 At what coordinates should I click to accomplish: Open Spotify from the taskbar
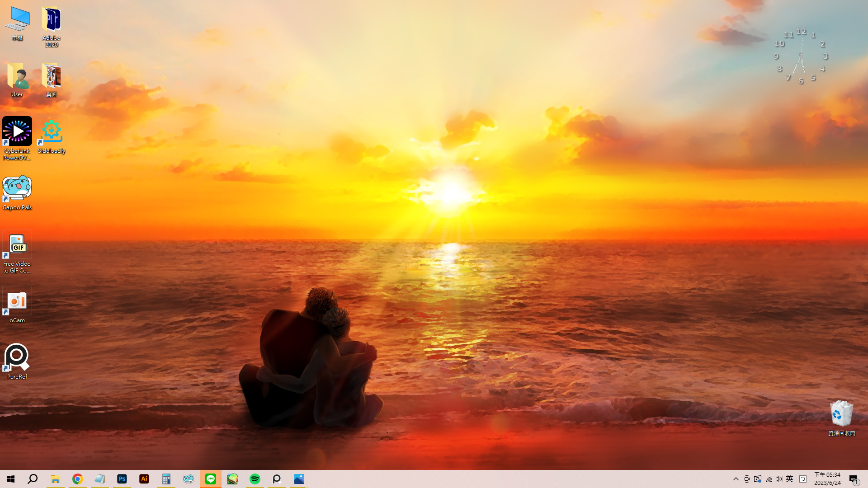[255, 479]
